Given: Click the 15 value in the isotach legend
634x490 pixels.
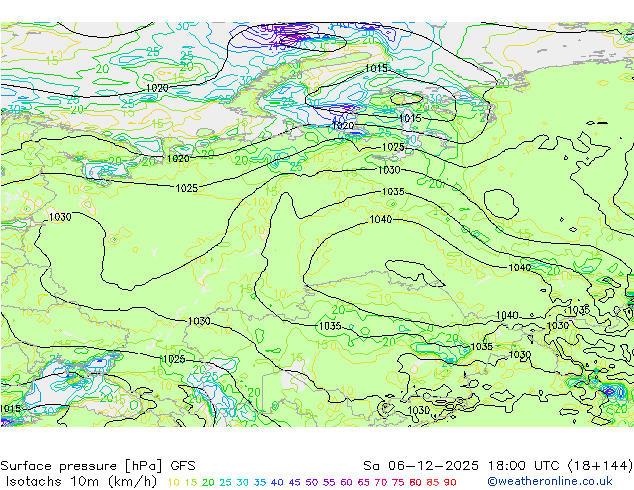Looking at the screenshot, I should [x=191, y=482].
